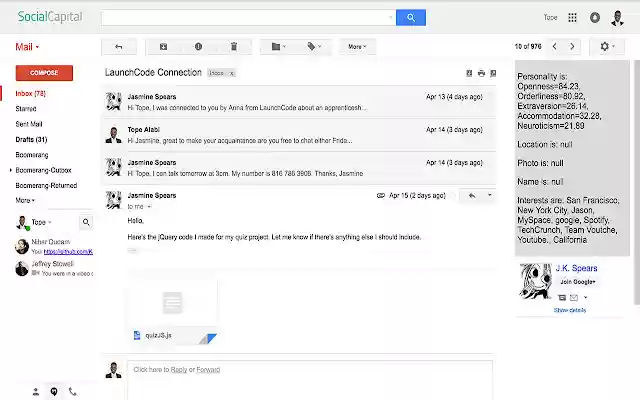Expand Jasmine Spears' 3pm Apr 14 message
The height and width of the screenshot is (400, 640).
click(299, 168)
